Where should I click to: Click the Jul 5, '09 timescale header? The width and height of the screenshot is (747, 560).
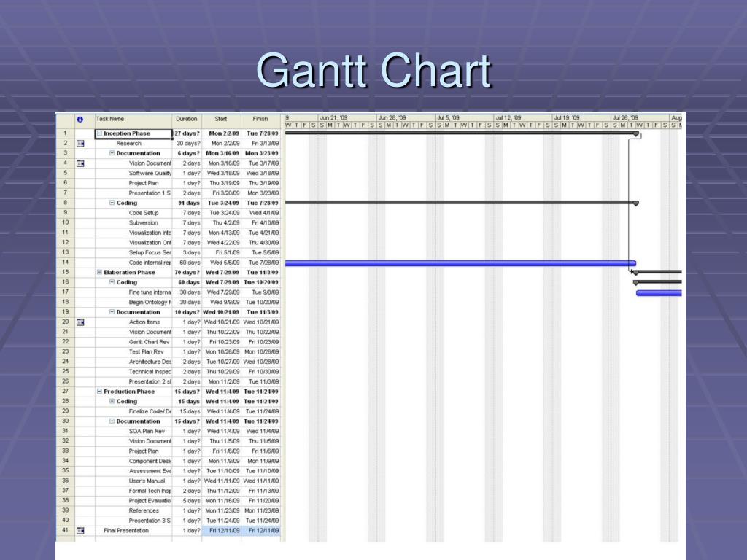click(x=463, y=117)
